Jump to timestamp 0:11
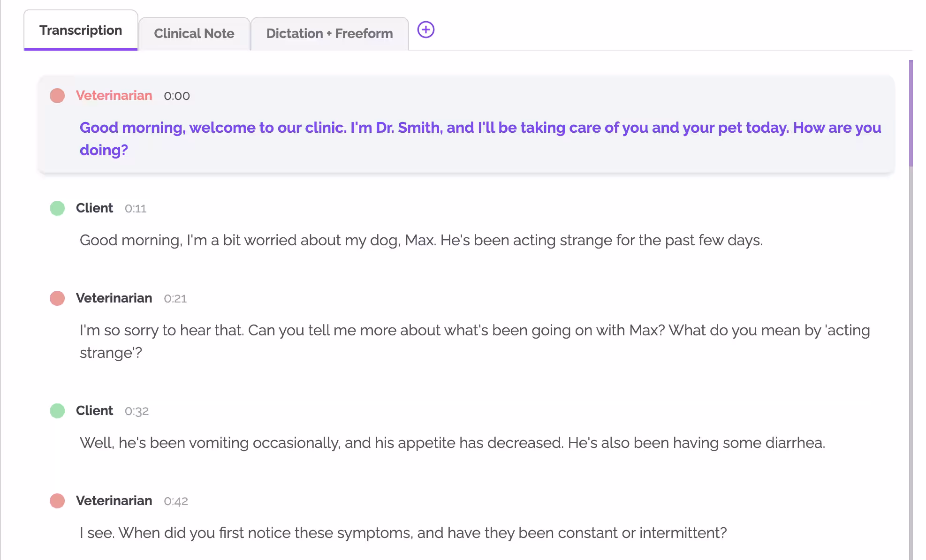 tap(136, 208)
